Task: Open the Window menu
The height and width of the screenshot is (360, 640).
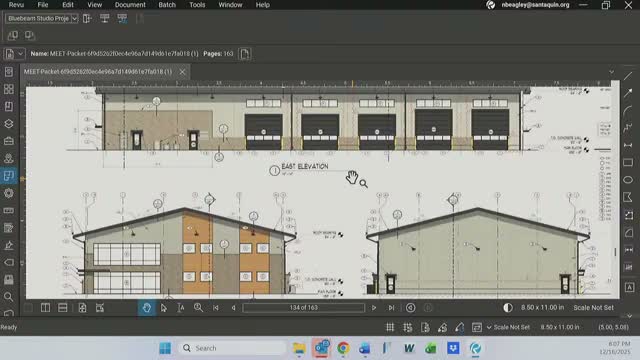Action: (x=230, y=5)
